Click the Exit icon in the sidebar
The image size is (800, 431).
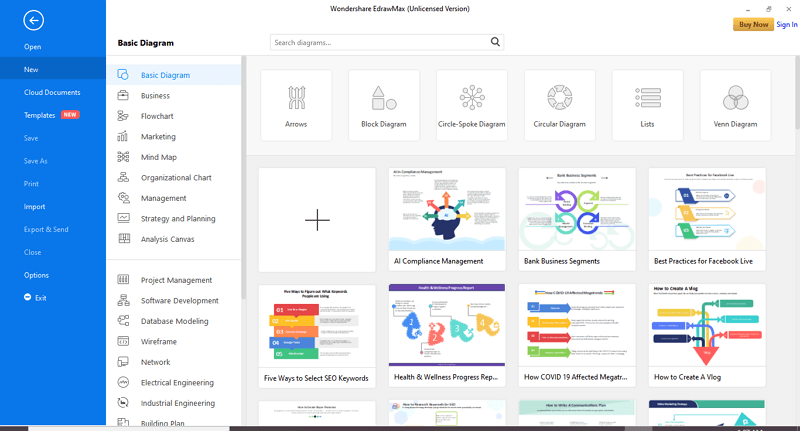[x=28, y=297]
